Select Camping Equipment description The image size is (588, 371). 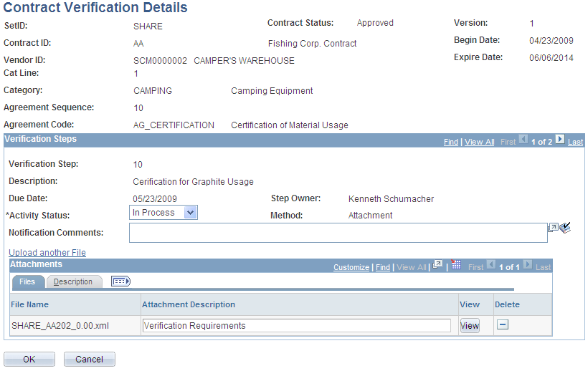tap(272, 91)
